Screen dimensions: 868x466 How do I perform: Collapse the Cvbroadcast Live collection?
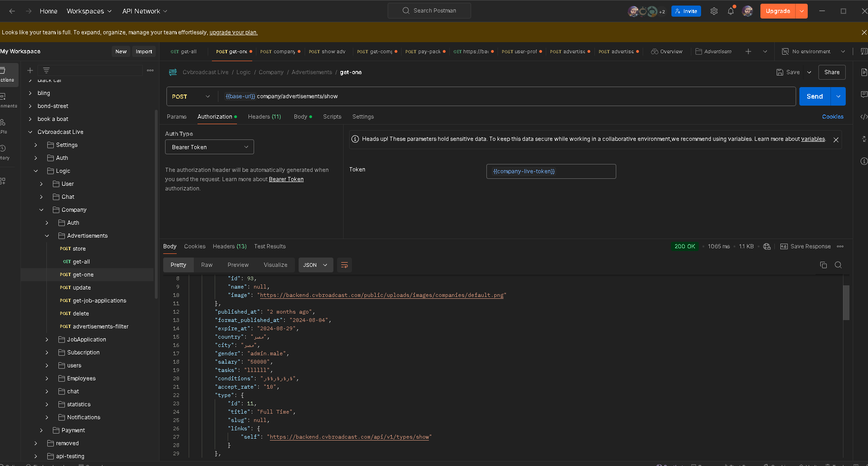(31, 132)
